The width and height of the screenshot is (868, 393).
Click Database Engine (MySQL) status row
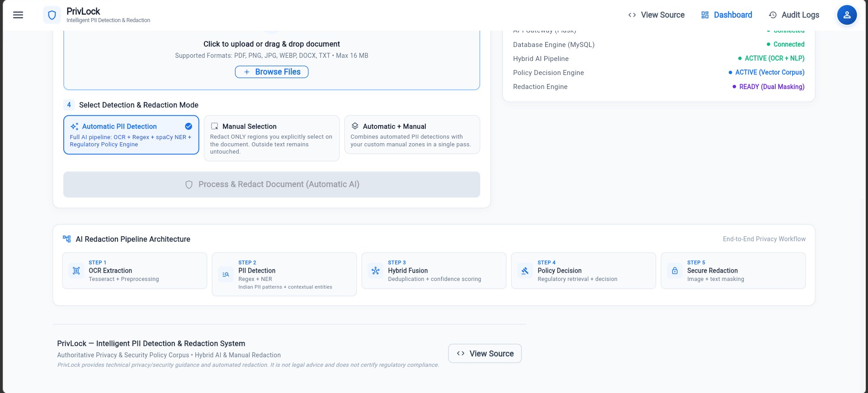tap(659, 44)
